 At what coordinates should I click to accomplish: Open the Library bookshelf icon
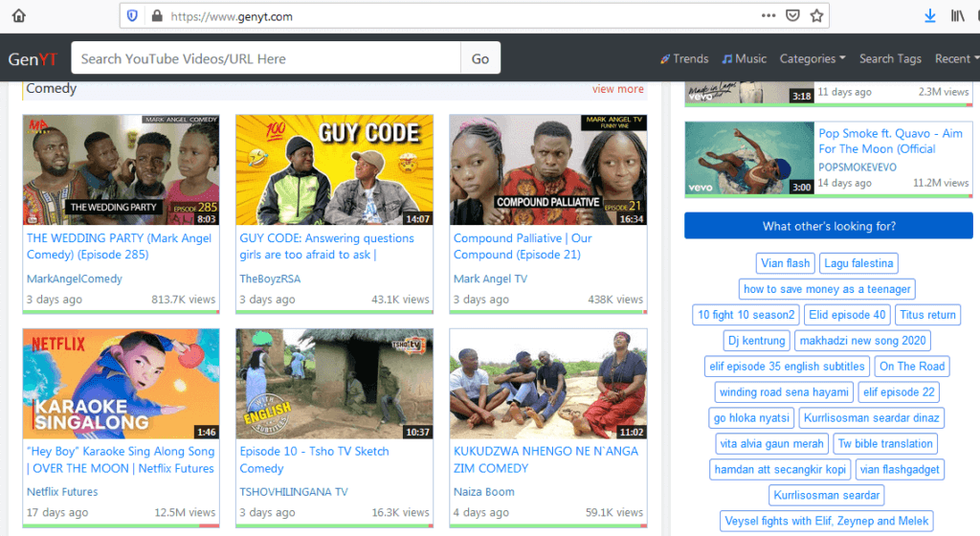tap(957, 15)
